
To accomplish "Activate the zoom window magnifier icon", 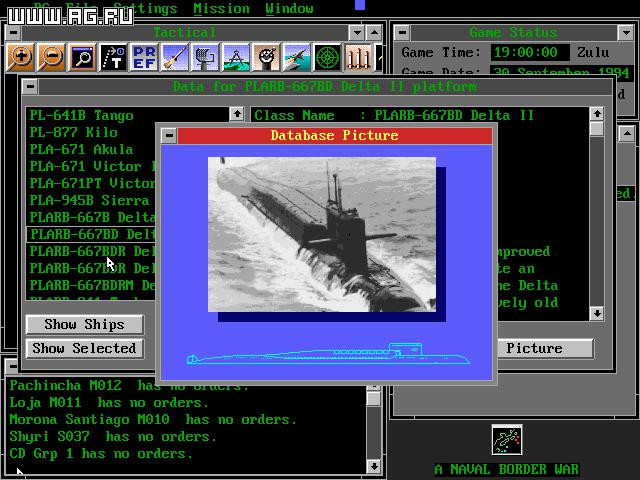I will point(82,57).
